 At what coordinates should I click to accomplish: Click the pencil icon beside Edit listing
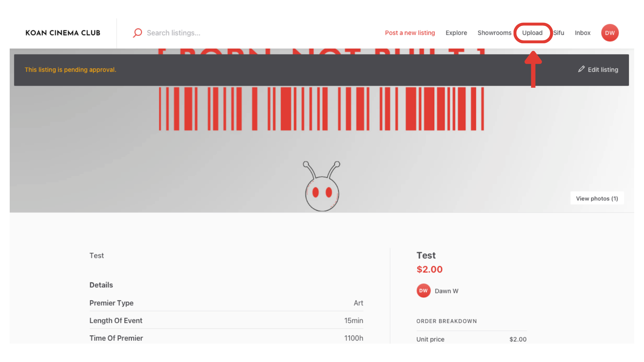click(x=581, y=69)
